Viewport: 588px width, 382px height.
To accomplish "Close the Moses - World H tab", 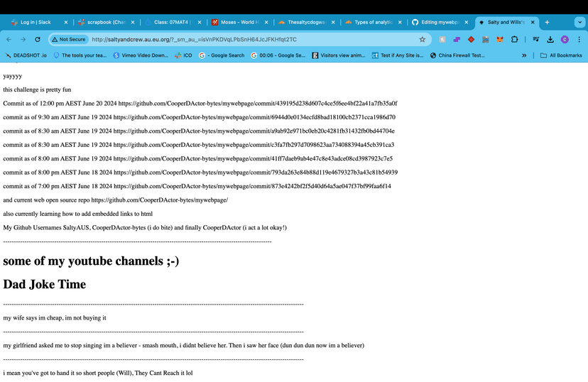I will pyautogui.click(x=266, y=22).
